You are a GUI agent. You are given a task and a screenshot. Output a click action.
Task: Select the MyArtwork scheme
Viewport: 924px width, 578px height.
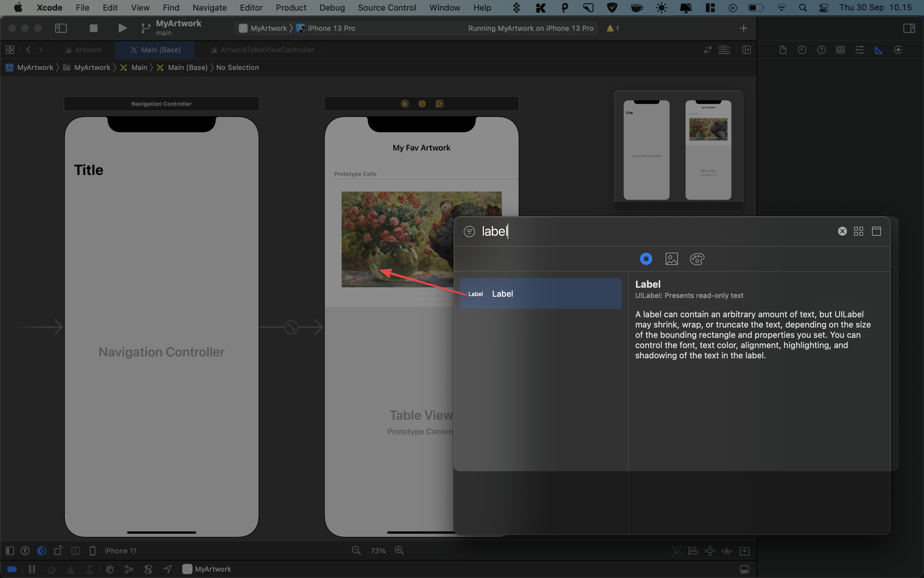pyautogui.click(x=263, y=28)
